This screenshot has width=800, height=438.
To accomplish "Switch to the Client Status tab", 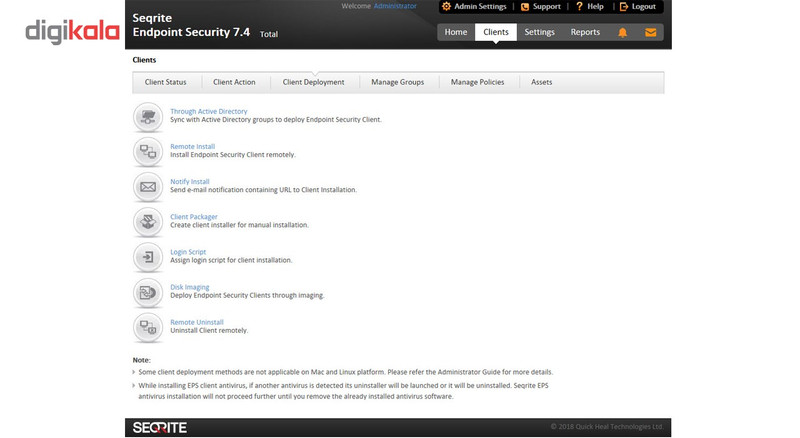I will 165,82.
